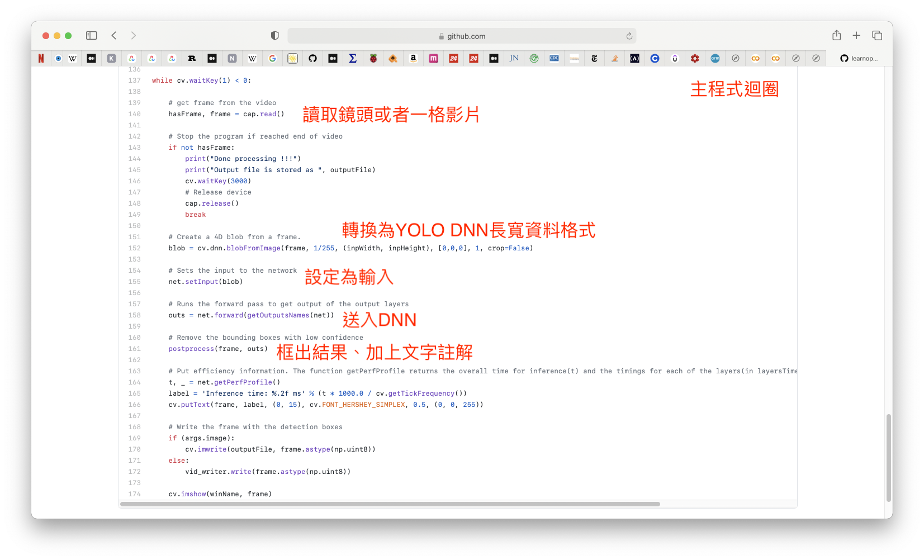Open the JN pinned tab

pyautogui.click(x=514, y=58)
